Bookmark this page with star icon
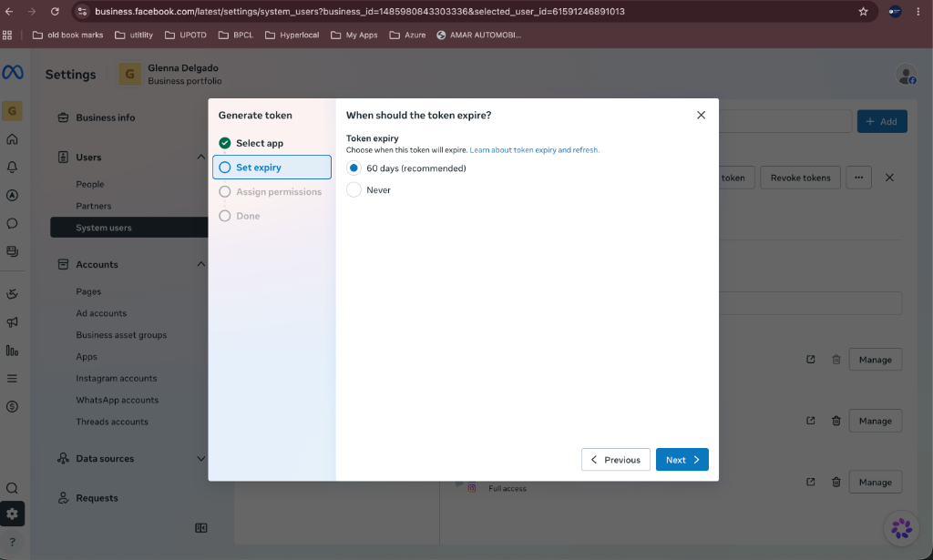This screenshot has height=560, width=933. click(863, 11)
